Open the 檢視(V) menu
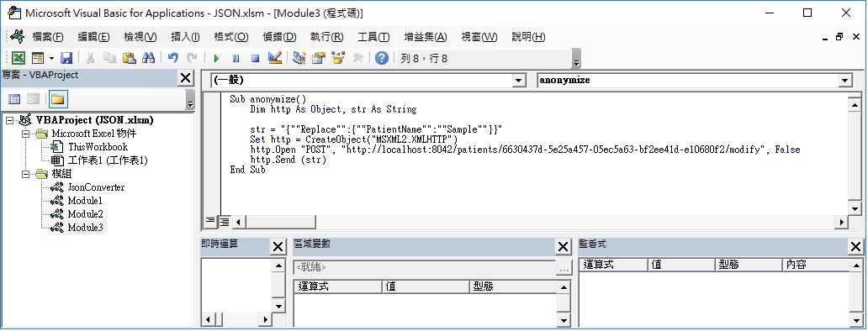 (140, 37)
